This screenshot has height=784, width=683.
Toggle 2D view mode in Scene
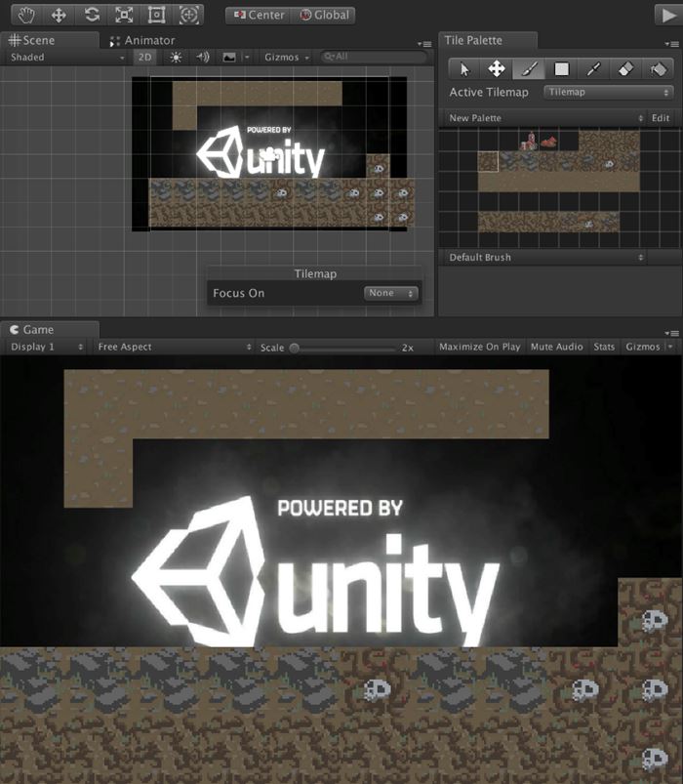click(144, 58)
